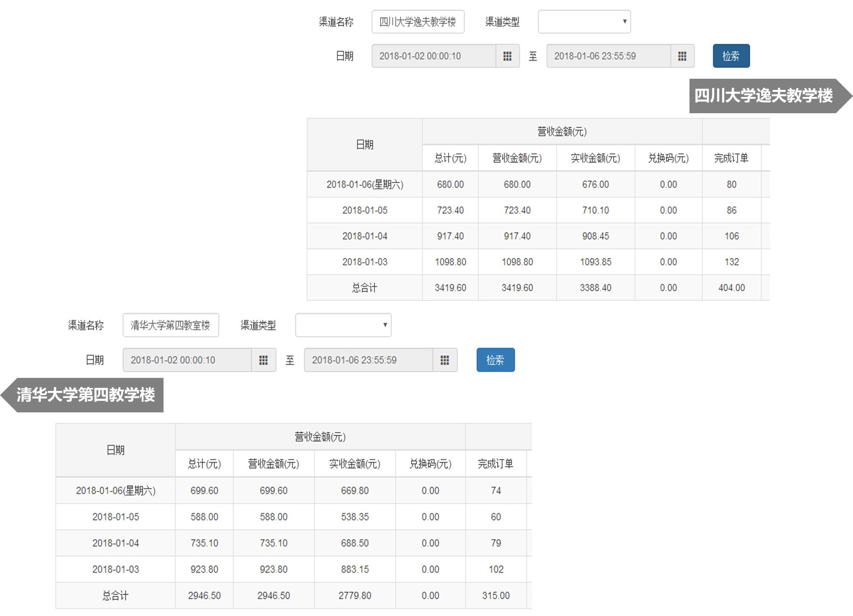
Task: Click the 1093.85 实收金额 cell
Action: click(x=595, y=262)
